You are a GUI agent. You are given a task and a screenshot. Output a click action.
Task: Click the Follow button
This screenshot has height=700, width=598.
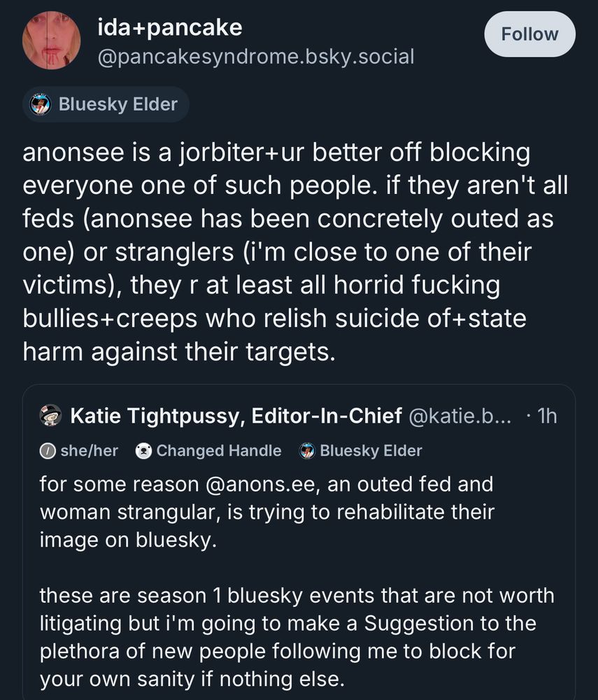[x=529, y=34]
